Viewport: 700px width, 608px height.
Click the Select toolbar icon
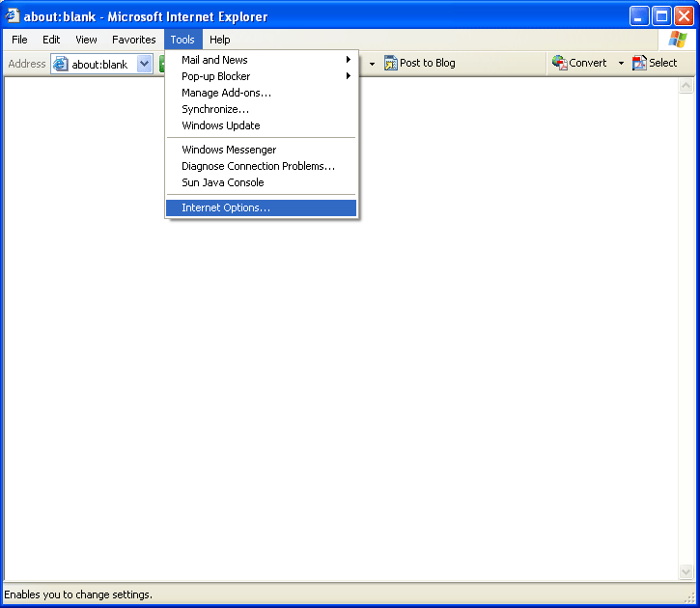tap(639, 63)
